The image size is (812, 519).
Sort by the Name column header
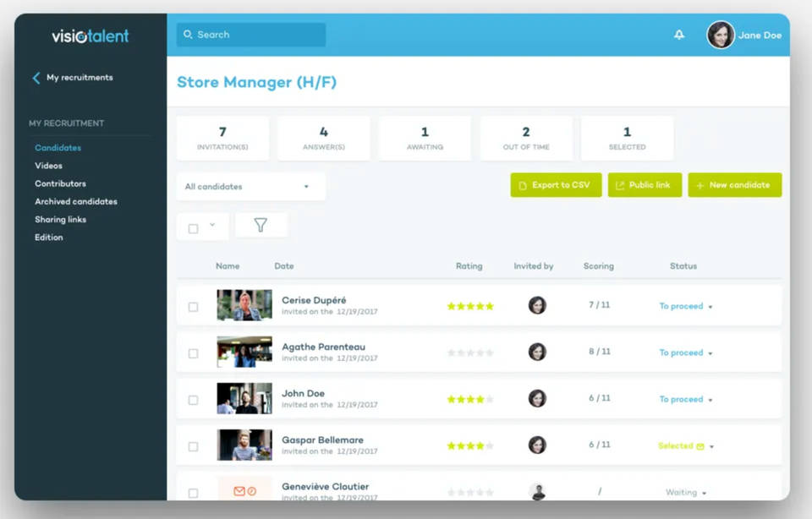228,266
